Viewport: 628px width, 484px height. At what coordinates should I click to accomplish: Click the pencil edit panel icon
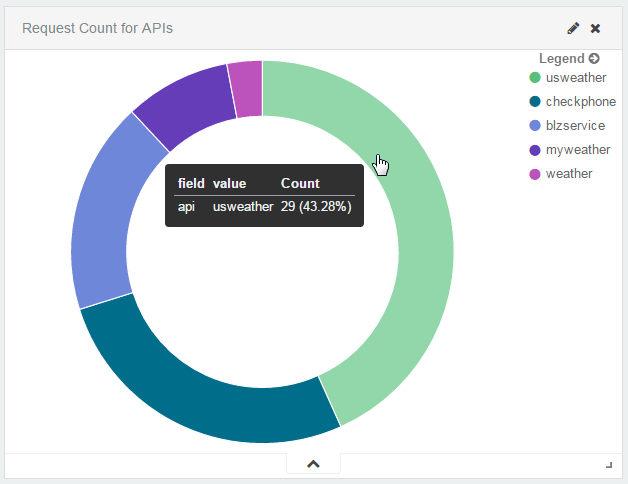coord(573,28)
